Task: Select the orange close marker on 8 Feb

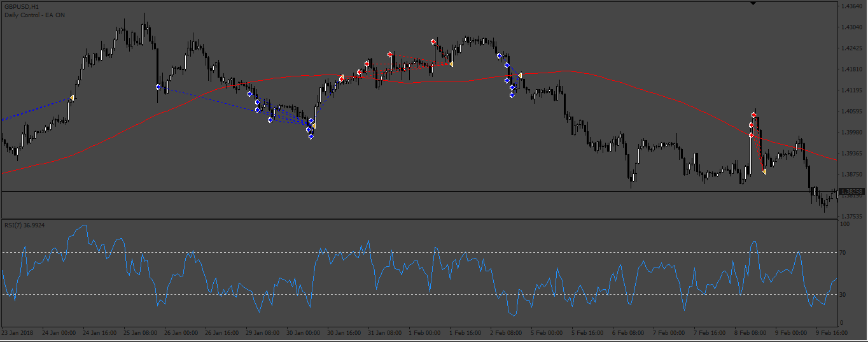Action: click(764, 172)
